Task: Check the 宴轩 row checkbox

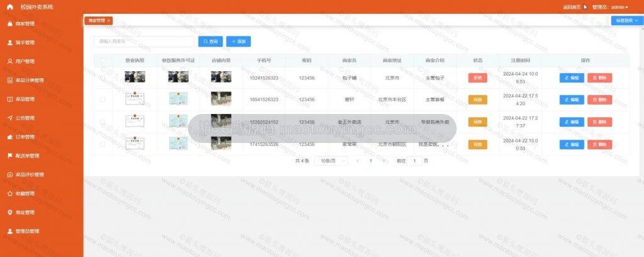Action: 103,100
